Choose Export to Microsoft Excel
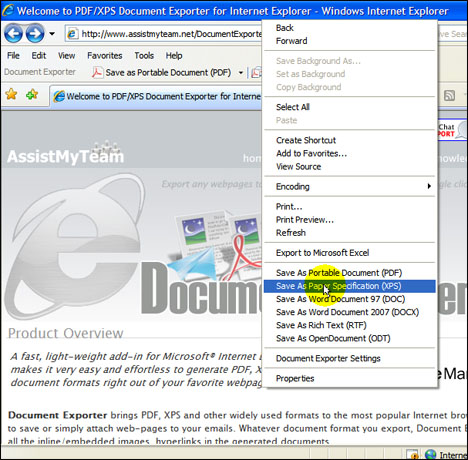This screenshot has width=468, height=460. (350, 253)
